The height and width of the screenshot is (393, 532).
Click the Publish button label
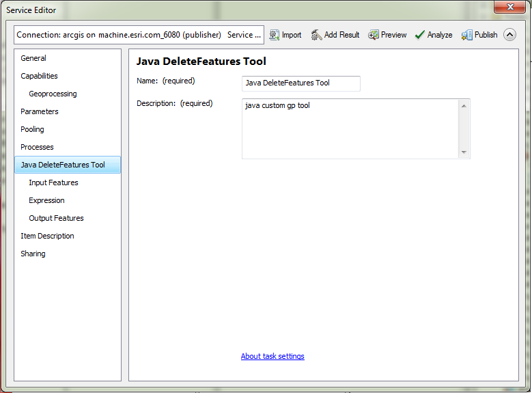point(486,35)
